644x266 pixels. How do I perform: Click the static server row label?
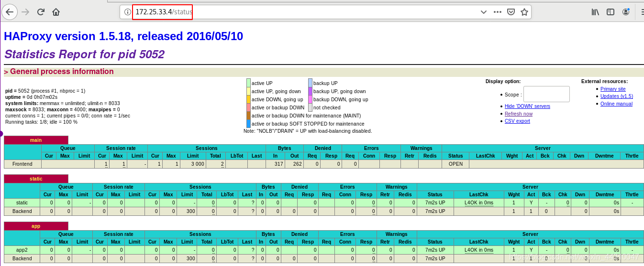click(x=22, y=202)
